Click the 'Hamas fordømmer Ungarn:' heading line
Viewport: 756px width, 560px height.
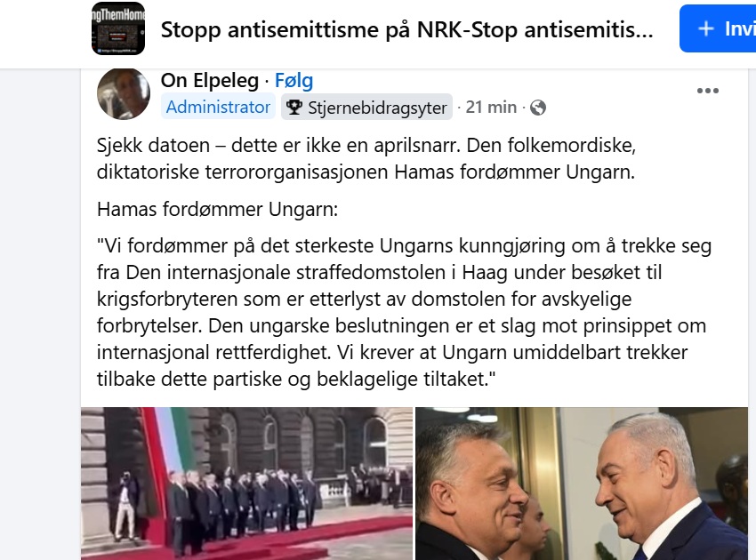217,210
